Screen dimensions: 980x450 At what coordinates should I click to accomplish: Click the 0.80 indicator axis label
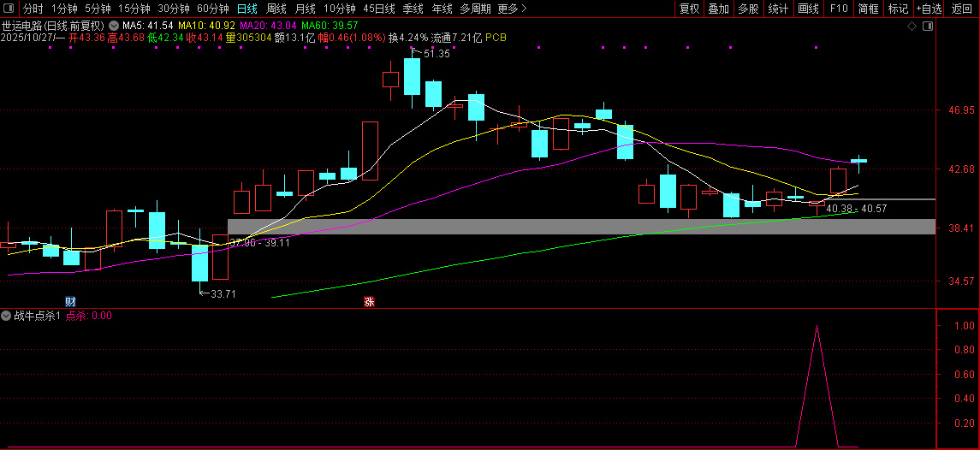click(965, 350)
